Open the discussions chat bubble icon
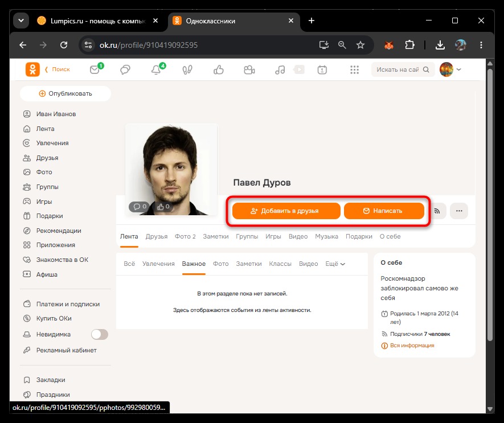504x423 pixels. (x=125, y=69)
